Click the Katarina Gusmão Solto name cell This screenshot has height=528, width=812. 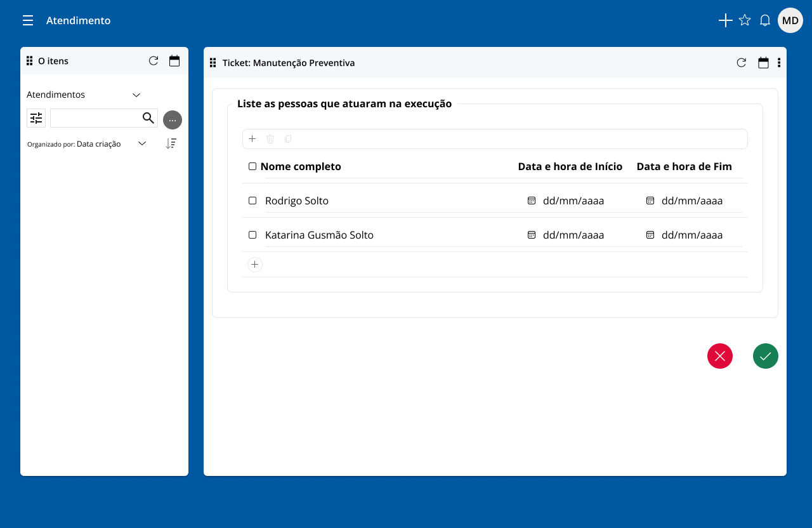tap(319, 235)
